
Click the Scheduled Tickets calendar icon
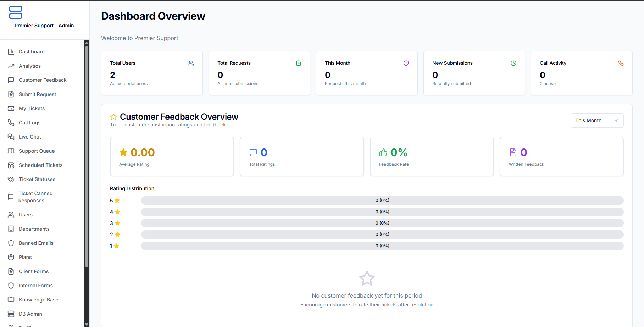11,165
